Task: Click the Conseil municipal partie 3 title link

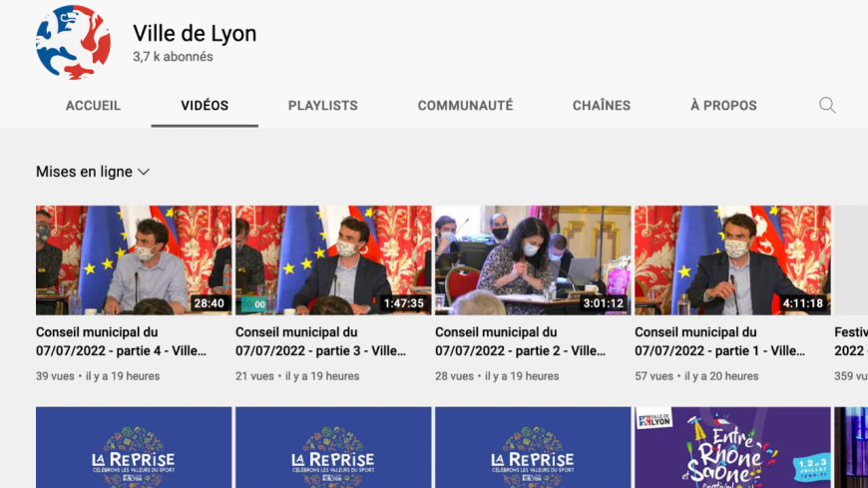Action: click(x=320, y=341)
